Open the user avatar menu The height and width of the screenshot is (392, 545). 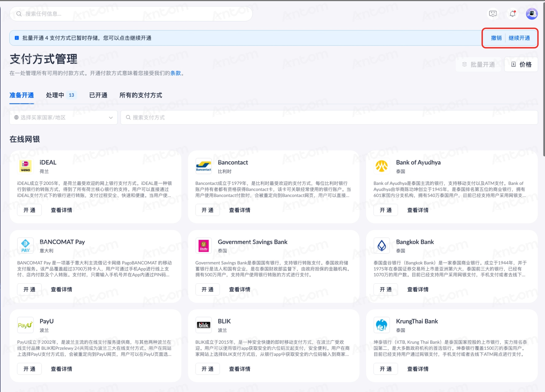tap(532, 14)
